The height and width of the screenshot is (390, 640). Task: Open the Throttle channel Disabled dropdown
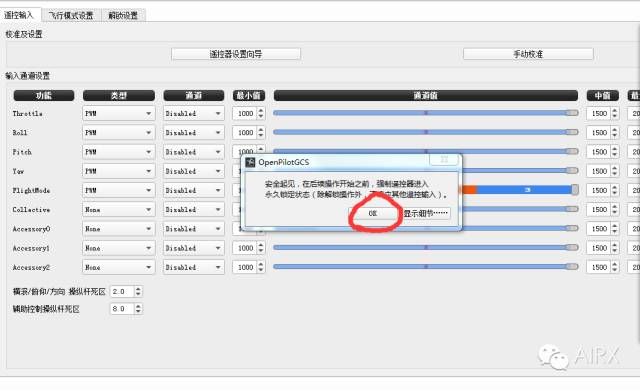tap(193, 113)
